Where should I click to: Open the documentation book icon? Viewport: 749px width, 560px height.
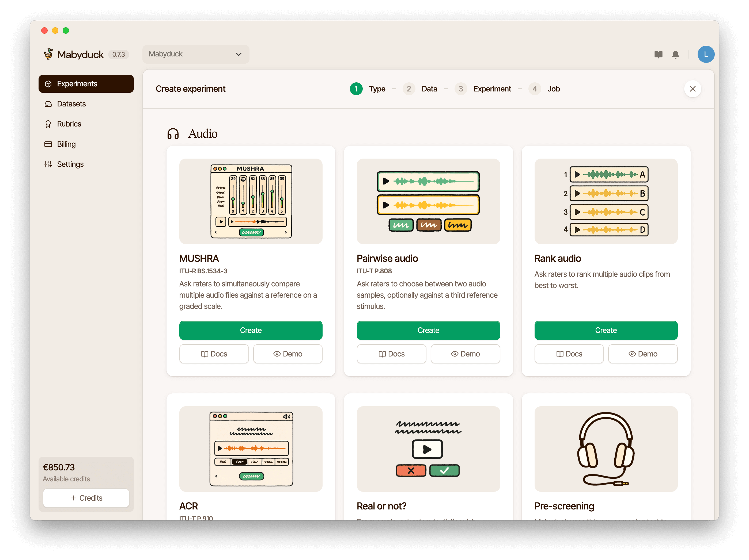point(658,54)
